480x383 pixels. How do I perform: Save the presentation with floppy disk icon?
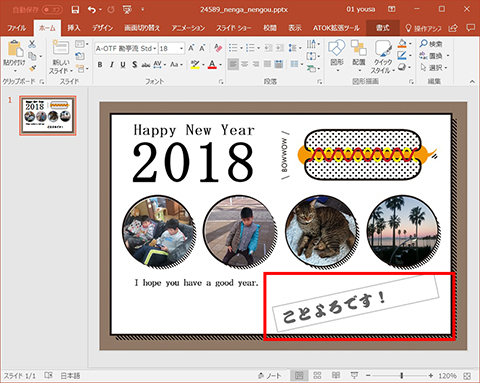[75, 10]
